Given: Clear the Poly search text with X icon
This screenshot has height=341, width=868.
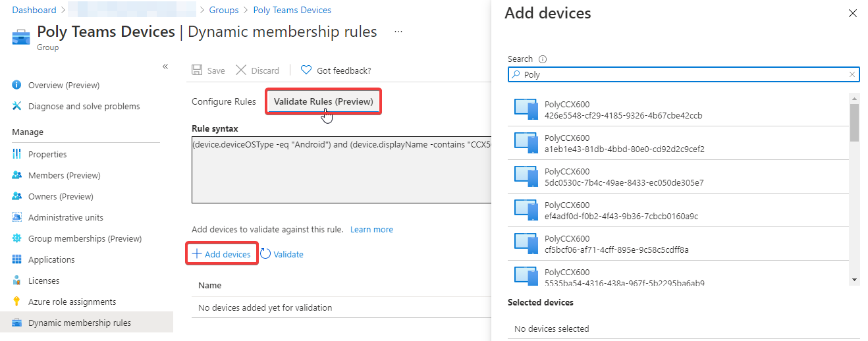Looking at the screenshot, I should pyautogui.click(x=852, y=74).
